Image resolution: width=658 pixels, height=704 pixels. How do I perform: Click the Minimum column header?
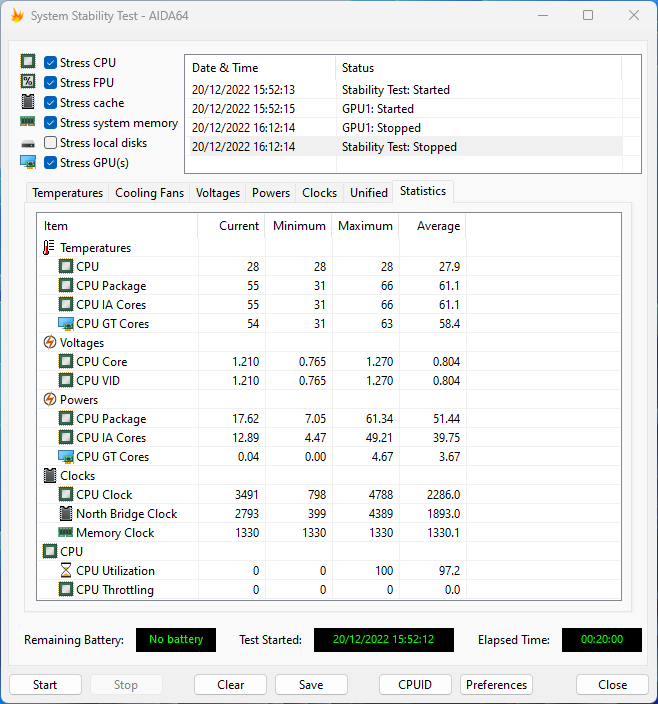click(298, 225)
